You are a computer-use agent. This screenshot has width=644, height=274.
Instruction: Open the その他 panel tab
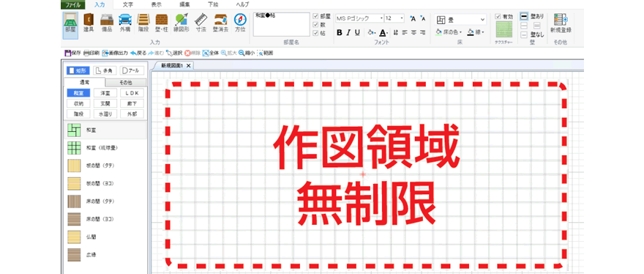tap(126, 83)
